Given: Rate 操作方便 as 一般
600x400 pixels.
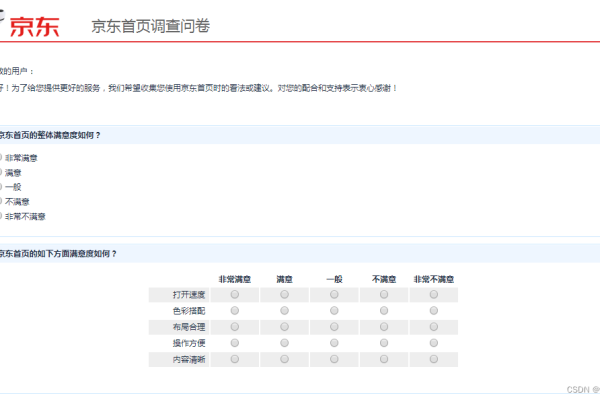Looking at the screenshot, I should pos(334,343).
